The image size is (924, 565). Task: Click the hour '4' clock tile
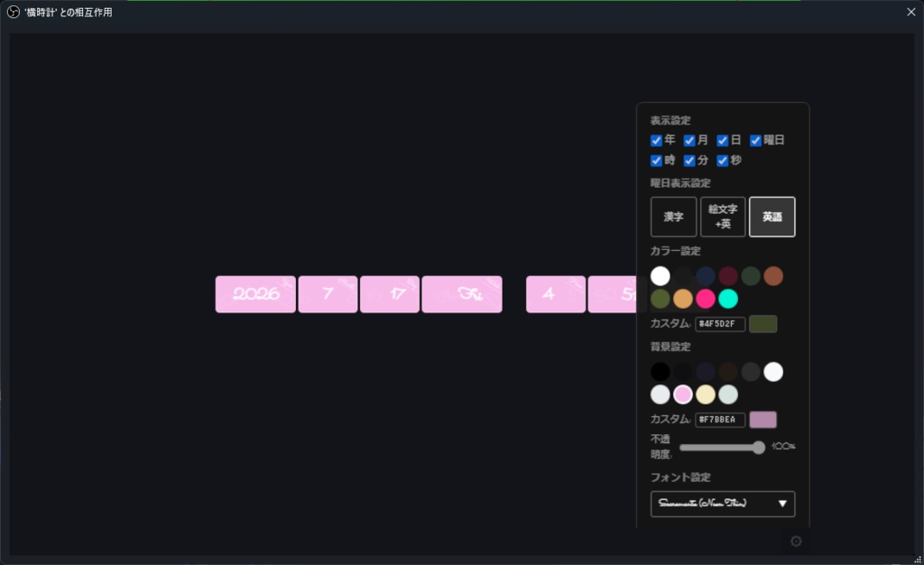556,294
